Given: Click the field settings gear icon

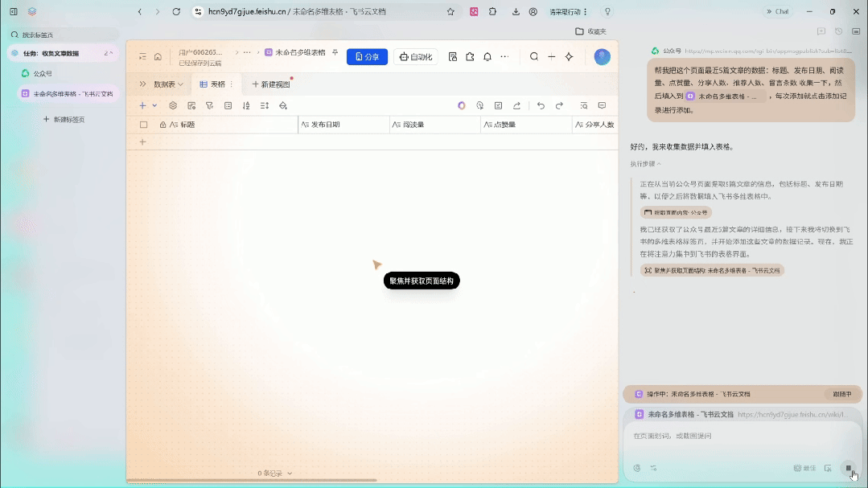Looking at the screenshot, I should point(173,105).
